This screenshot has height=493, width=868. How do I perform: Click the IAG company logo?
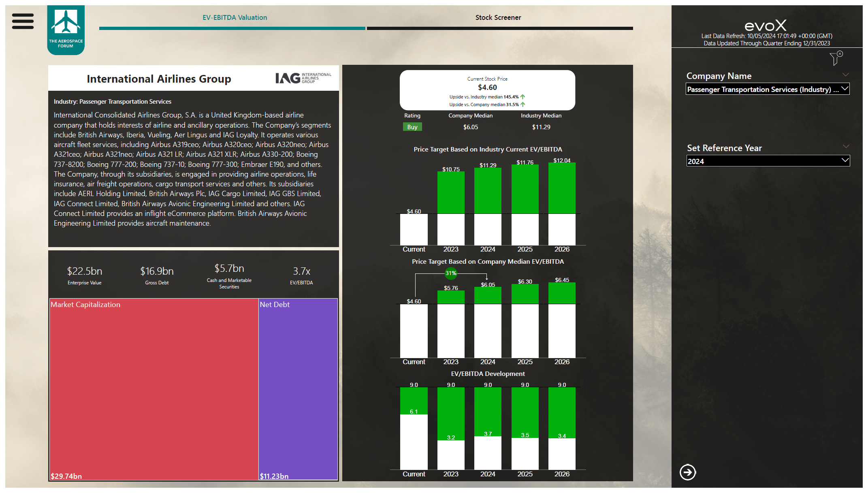point(303,78)
